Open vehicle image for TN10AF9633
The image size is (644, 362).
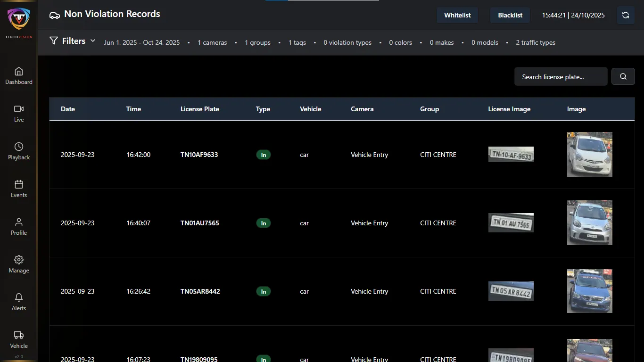[589, 154]
